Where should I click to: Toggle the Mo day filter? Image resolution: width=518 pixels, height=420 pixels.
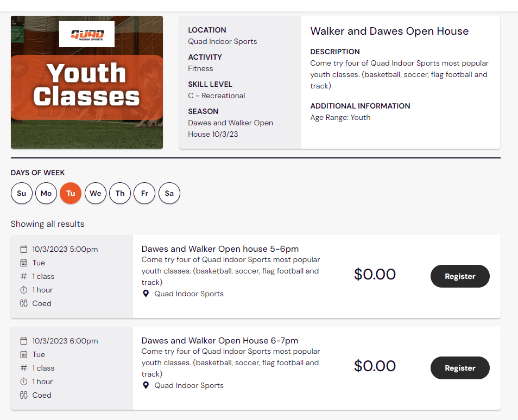click(46, 193)
